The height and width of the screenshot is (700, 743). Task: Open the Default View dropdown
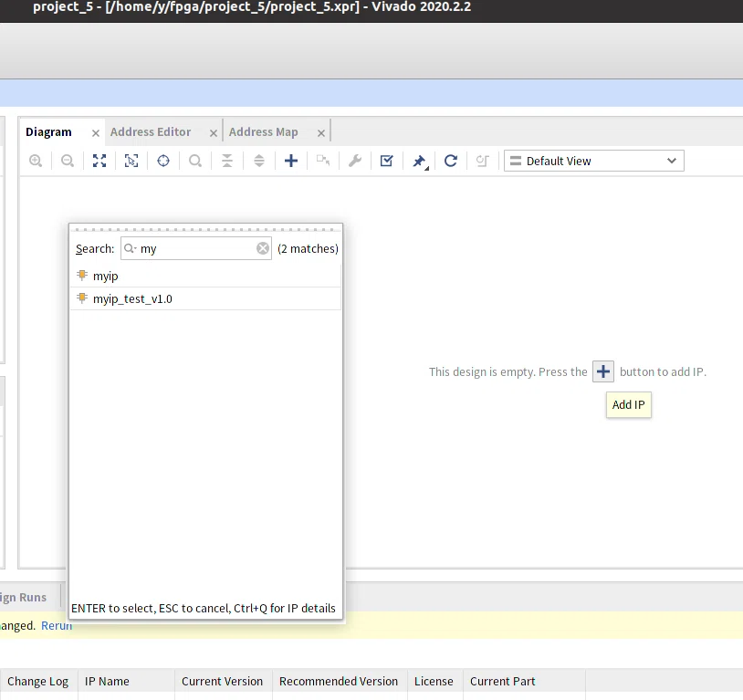593,161
